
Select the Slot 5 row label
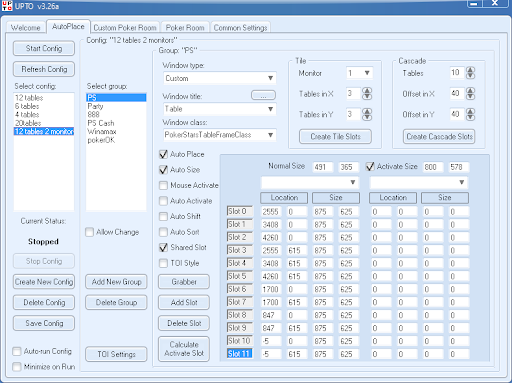click(x=240, y=276)
